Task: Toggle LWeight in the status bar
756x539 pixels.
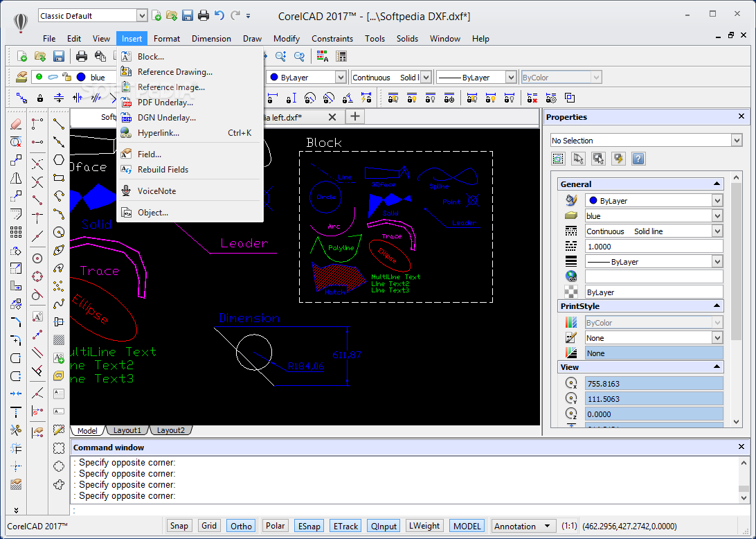Action: (424, 525)
